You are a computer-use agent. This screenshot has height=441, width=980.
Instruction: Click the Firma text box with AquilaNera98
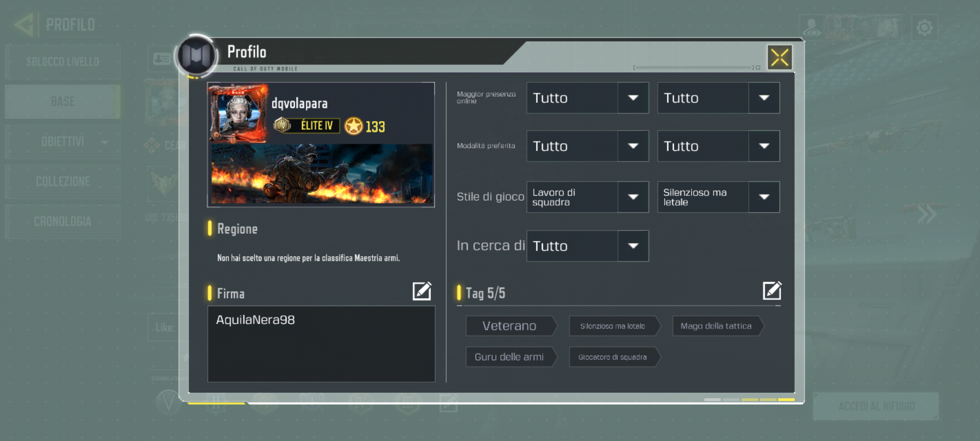pos(321,344)
